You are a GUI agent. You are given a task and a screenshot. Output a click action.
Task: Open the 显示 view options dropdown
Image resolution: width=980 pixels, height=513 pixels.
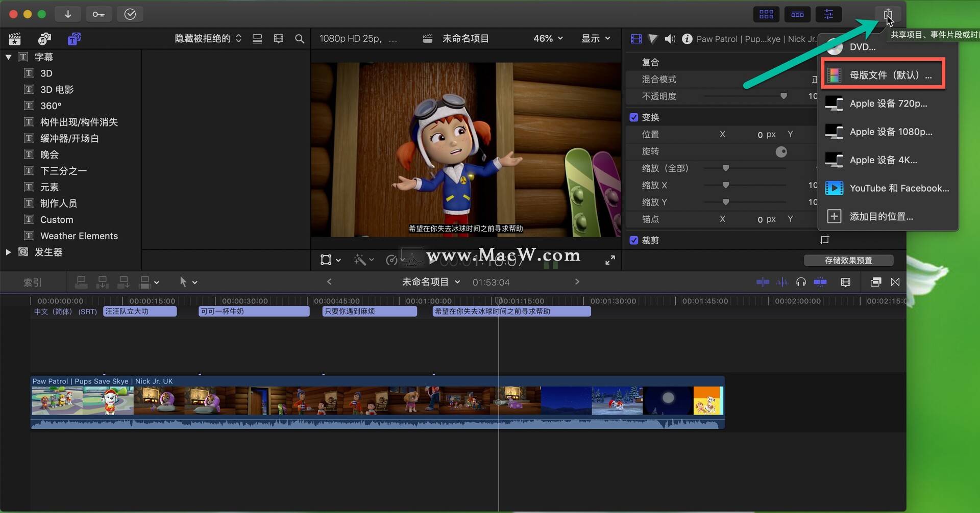pos(596,39)
